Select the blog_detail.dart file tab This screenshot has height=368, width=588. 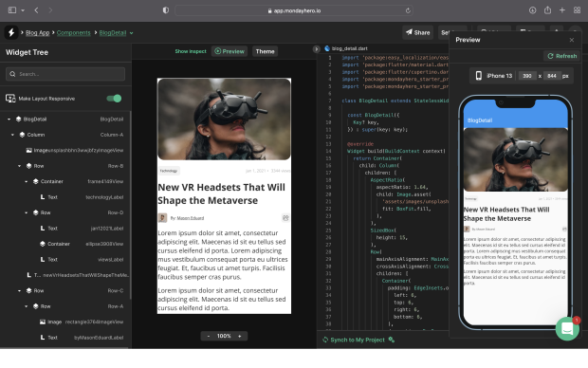pos(346,48)
